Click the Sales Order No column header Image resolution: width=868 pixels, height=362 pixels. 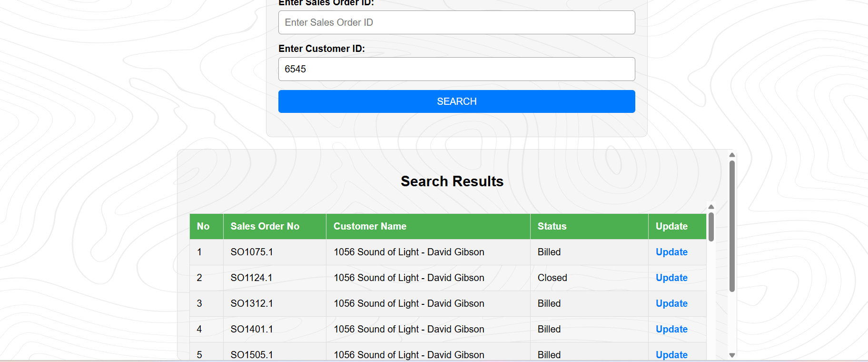[x=265, y=226]
